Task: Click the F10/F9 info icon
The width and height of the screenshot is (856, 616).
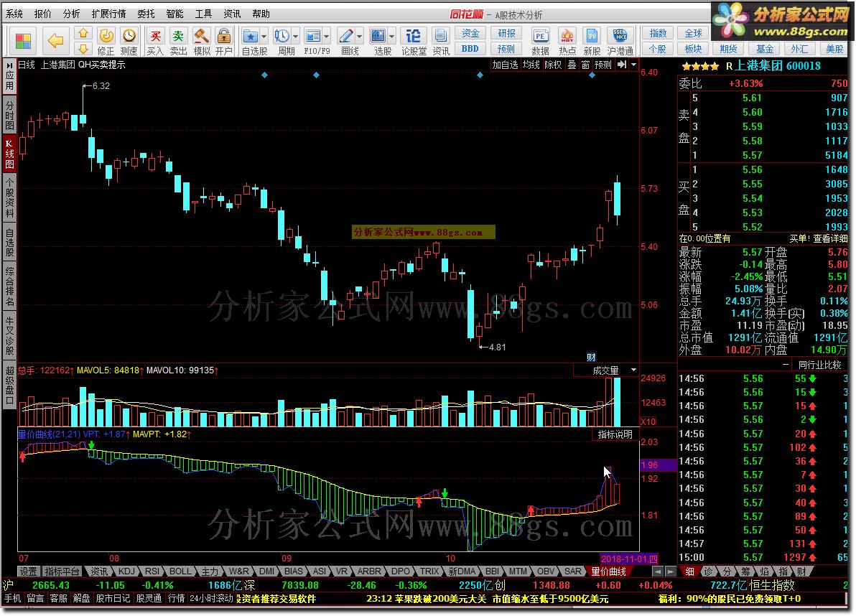Action: [x=313, y=37]
